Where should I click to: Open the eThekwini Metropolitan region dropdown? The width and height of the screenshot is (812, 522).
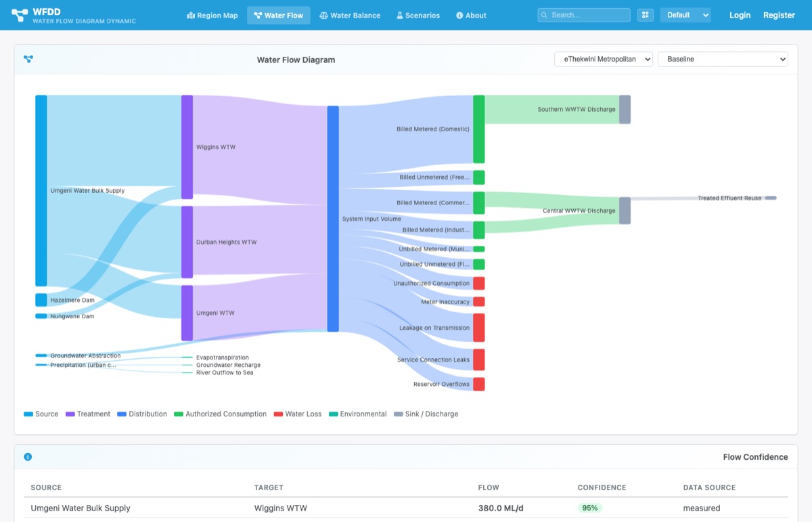pos(604,60)
